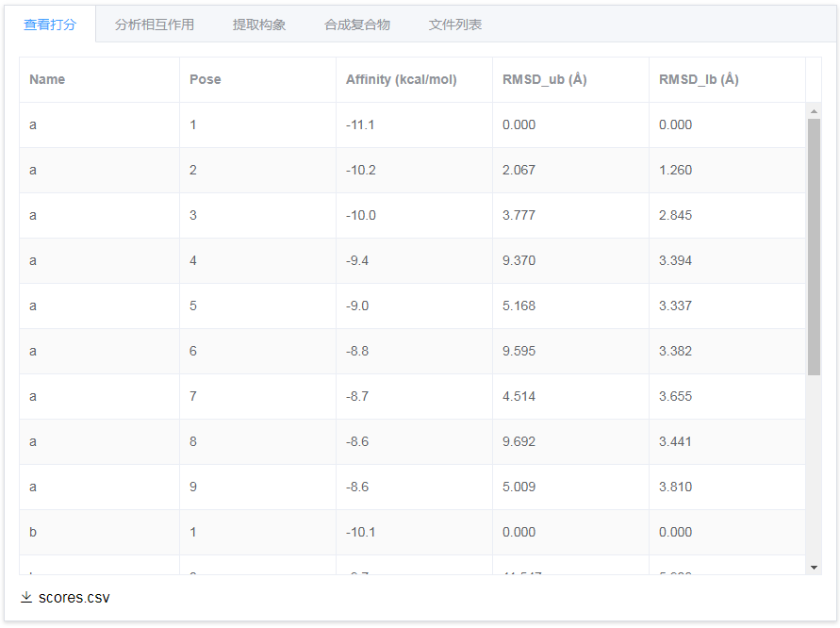This screenshot has height=628, width=840.
Task: Open the scores.csv download link
Action: click(x=74, y=598)
